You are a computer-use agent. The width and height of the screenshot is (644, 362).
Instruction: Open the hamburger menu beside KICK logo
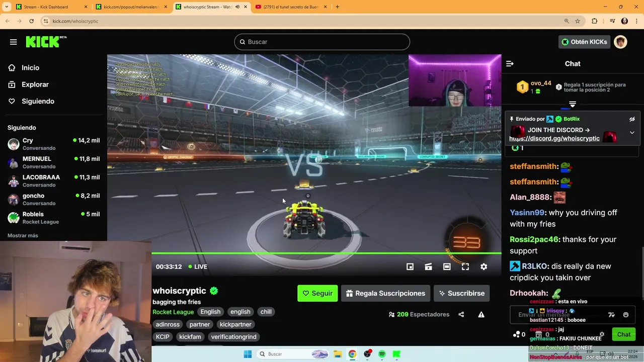[x=14, y=42]
